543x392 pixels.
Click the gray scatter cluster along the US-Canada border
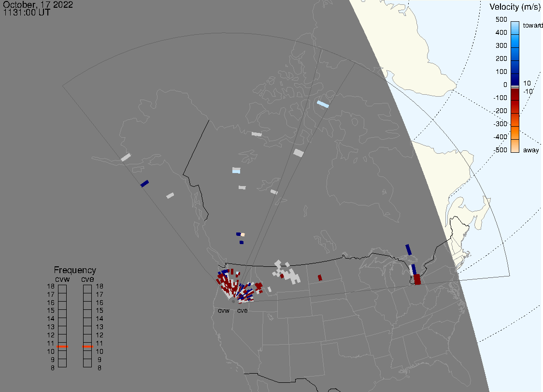[288, 274]
